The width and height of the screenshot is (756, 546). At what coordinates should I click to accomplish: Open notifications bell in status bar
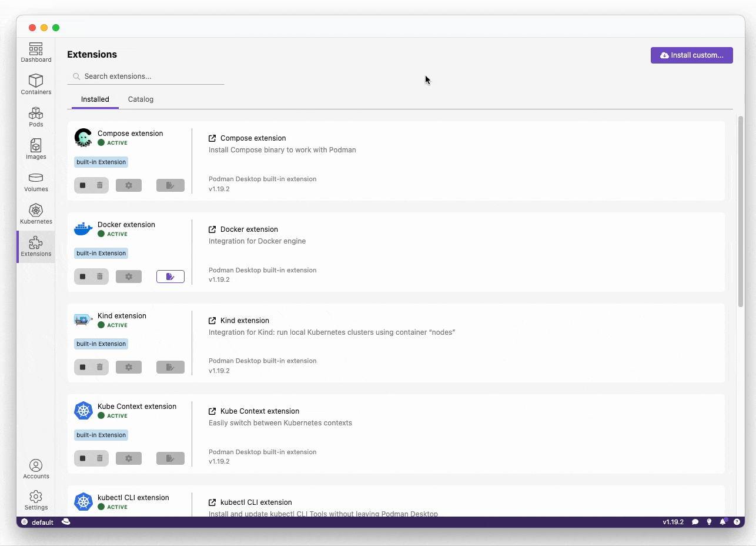pos(723,522)
